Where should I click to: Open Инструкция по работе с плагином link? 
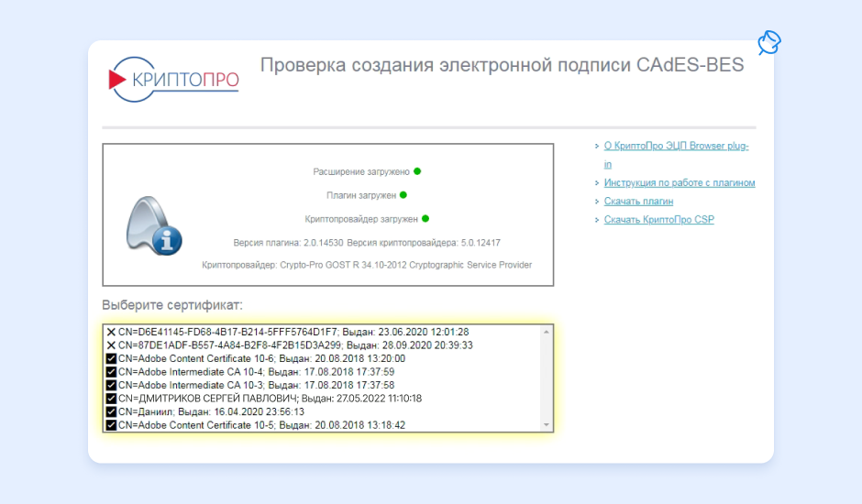(x=679, y=183)
